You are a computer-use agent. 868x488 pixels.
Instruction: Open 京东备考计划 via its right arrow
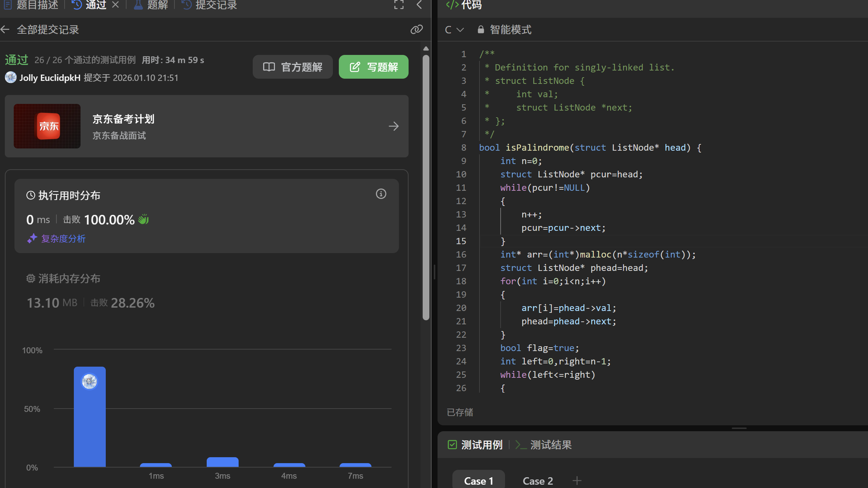(x=393, y=127)
